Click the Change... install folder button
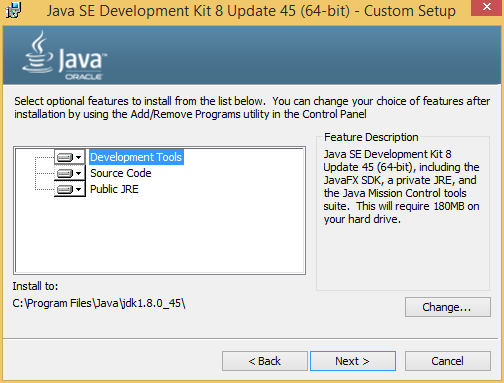The width and height of the screenshot is (504, 383). pyautogui.click(x=448, y=307)
